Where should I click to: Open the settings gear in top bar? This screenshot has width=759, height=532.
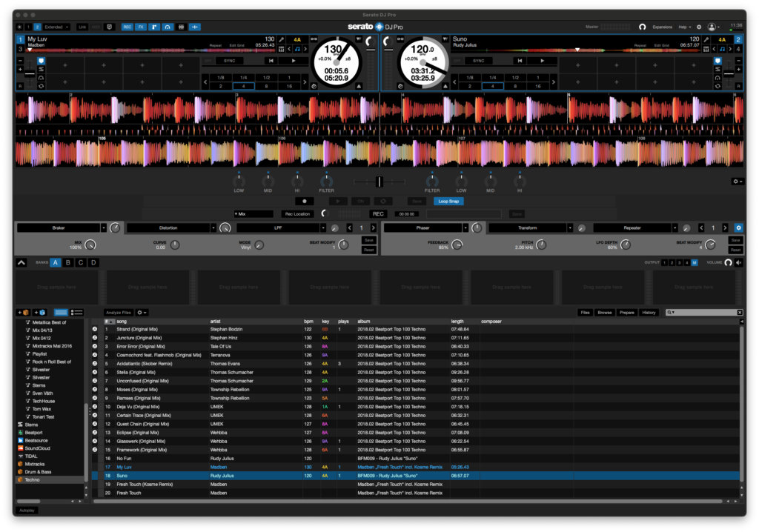(x=698, y=27)
